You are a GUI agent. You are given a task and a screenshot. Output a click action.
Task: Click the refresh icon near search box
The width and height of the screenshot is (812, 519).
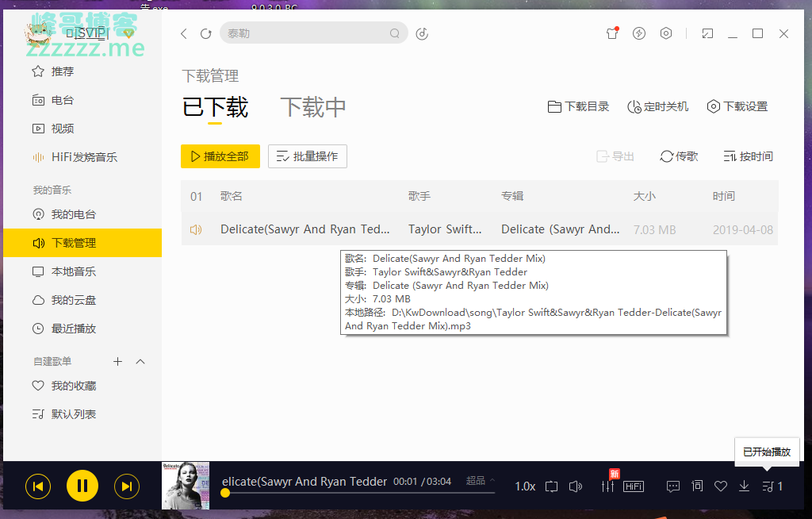(x=205, y=33)
